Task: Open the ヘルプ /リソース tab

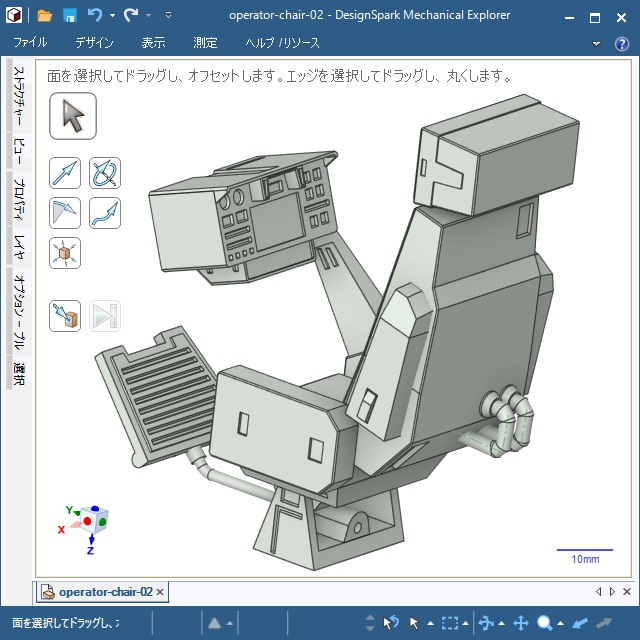Action: pos(282,42)
